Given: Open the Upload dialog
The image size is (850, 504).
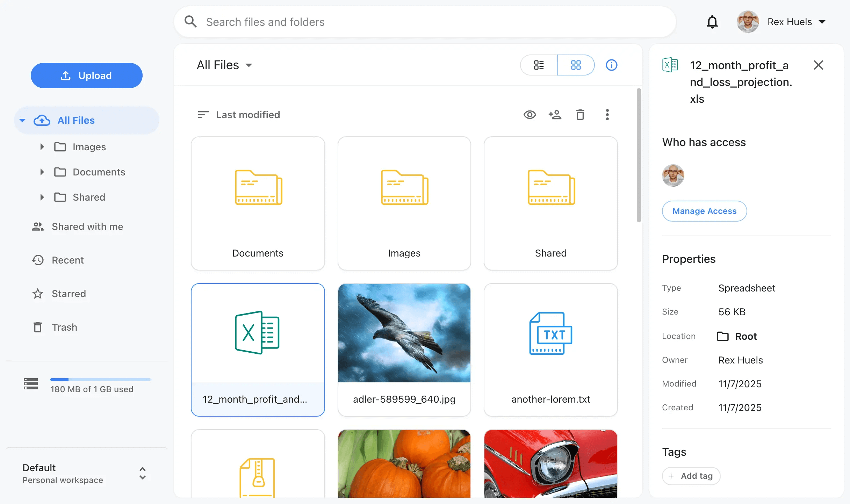Looking at the screenshot, I should coord(86,75).
